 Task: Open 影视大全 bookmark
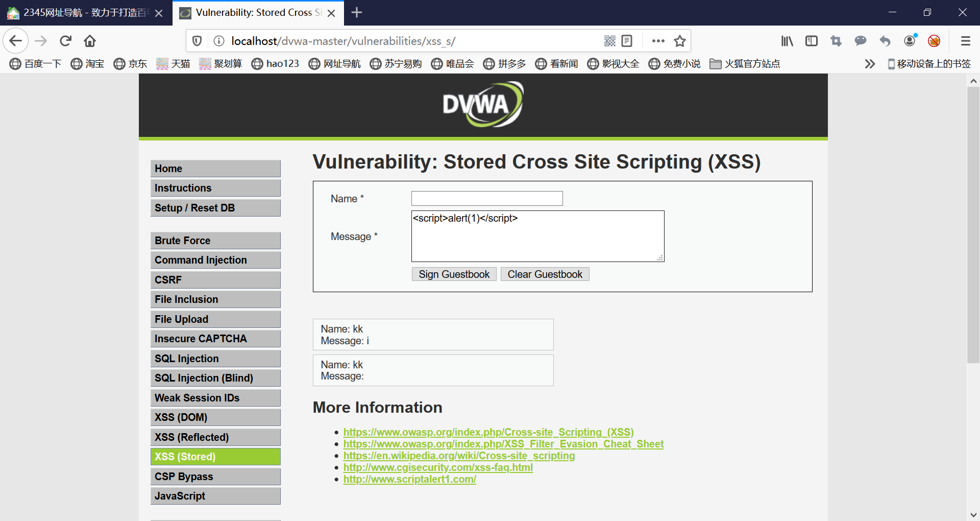click(x=614, y=64)
